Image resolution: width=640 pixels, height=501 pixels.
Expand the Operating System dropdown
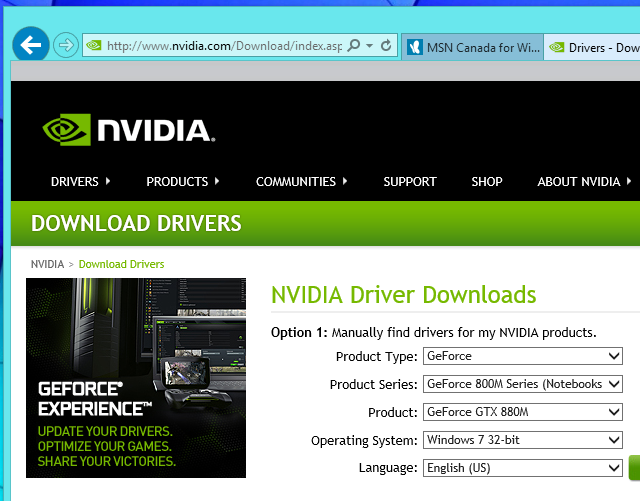pos(522,440)
